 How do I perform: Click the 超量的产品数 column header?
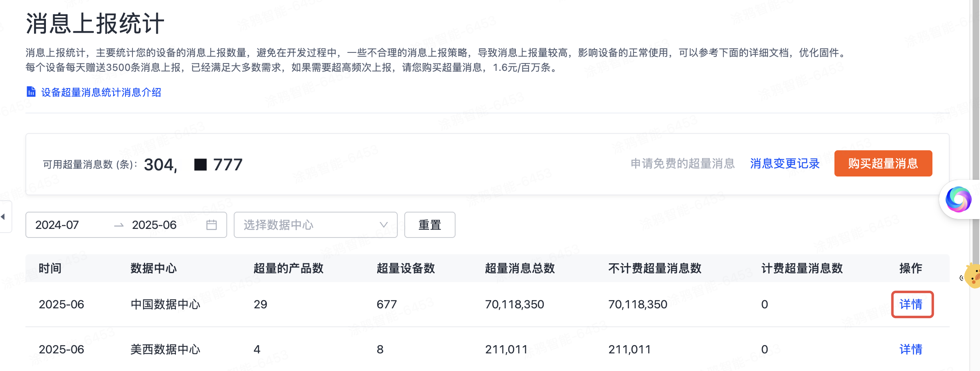(288, 268)
